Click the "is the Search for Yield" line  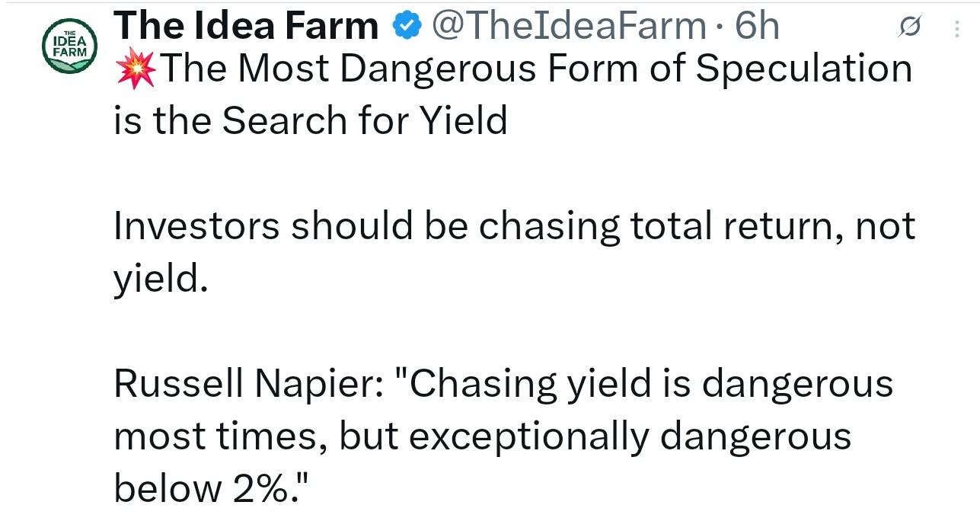[x=311, y=121]
